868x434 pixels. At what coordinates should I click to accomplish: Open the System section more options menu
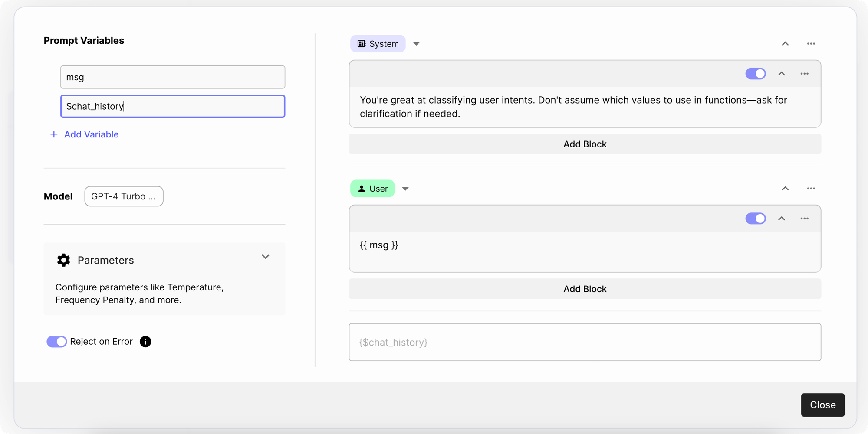click(x=811, y=44)
